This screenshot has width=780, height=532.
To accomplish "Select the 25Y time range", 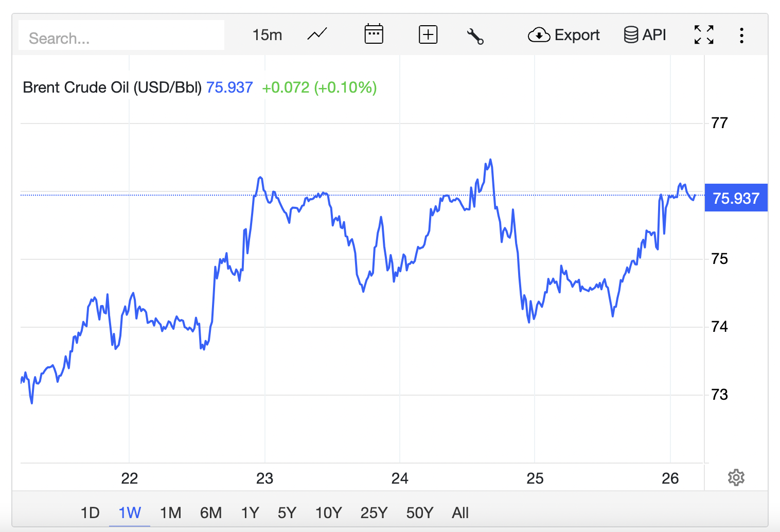I will 374,512.
